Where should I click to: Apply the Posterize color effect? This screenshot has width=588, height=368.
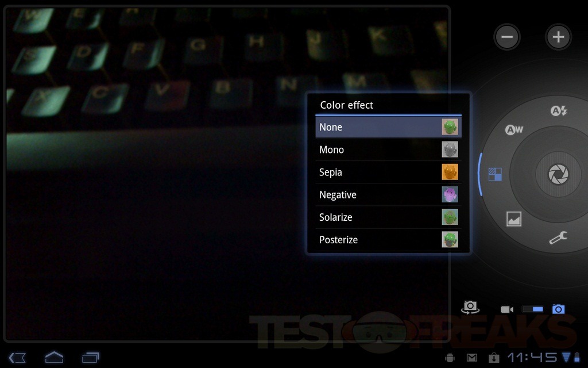click(388, 240)
